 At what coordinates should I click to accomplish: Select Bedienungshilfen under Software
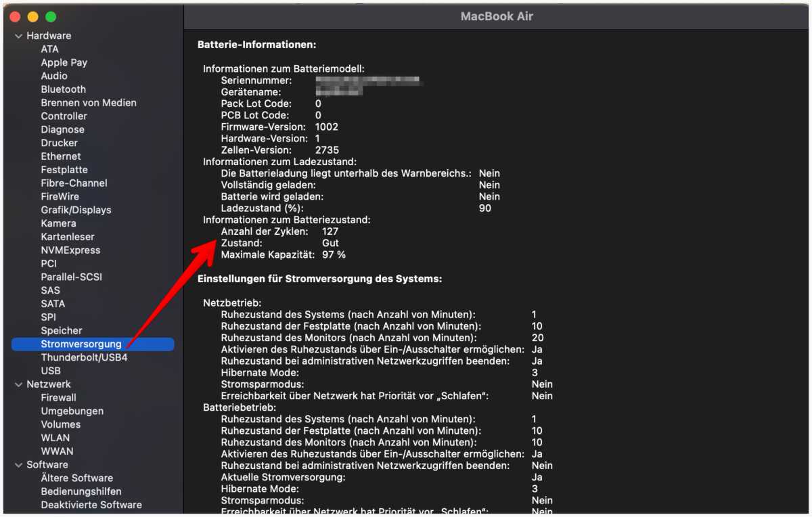81,491
